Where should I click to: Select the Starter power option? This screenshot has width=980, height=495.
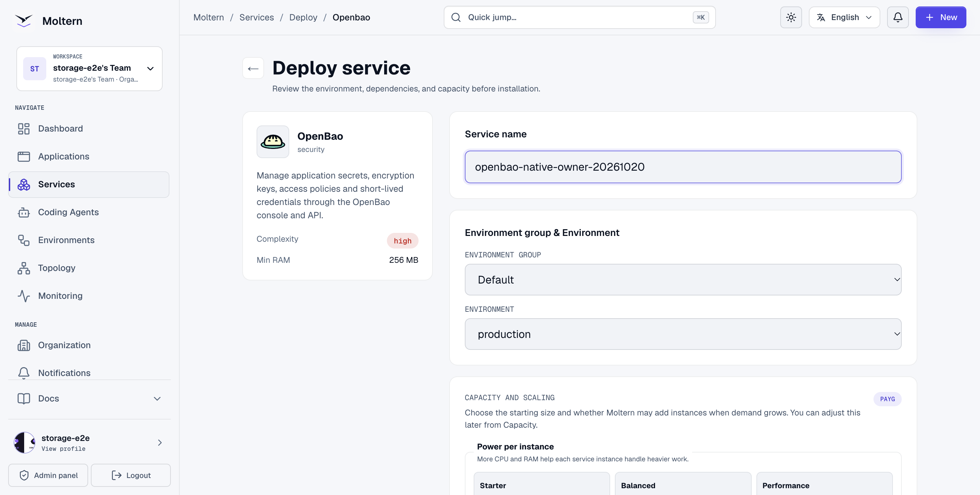(542, 483)
